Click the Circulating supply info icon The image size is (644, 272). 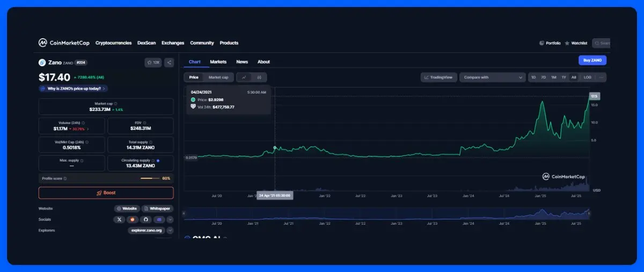pyautogui.click(x=153, y=160)
